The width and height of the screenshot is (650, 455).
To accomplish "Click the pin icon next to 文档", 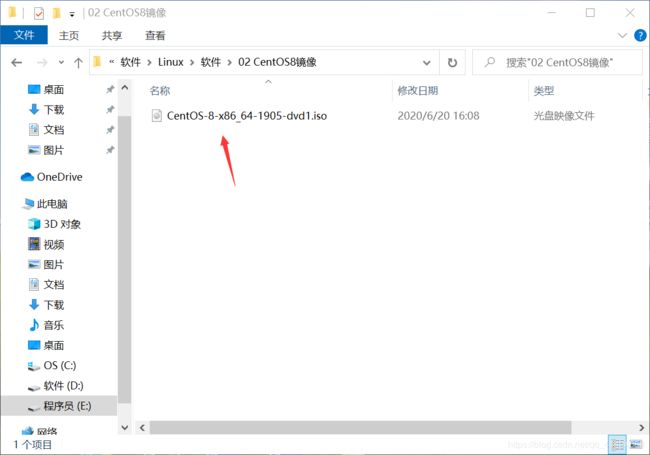I will click(110, 130).
